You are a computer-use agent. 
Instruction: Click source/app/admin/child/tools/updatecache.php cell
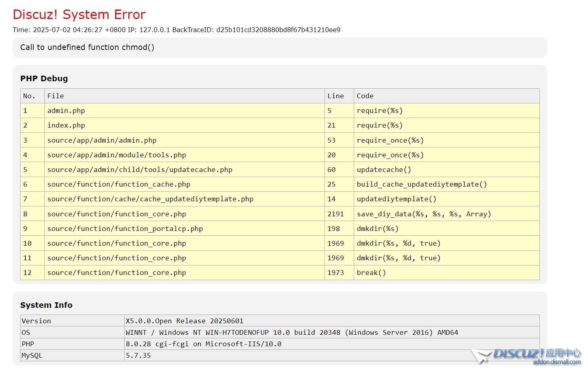(x=184, y=170)
